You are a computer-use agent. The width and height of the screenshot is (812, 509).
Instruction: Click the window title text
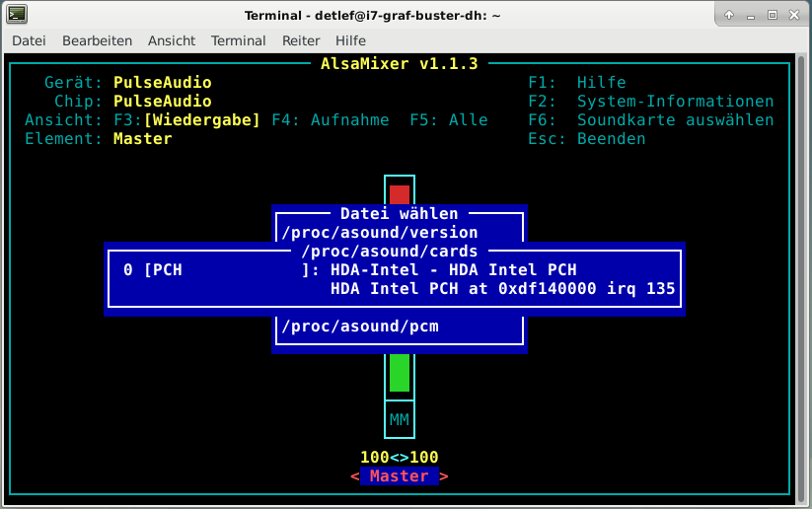(x=372, y=16)
